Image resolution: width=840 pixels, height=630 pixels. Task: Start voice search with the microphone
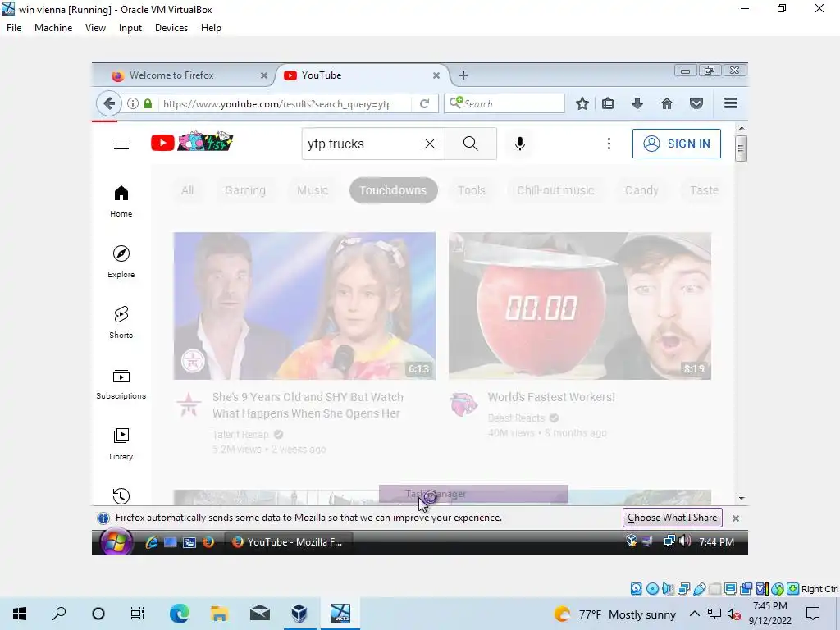tap(519, 144)
